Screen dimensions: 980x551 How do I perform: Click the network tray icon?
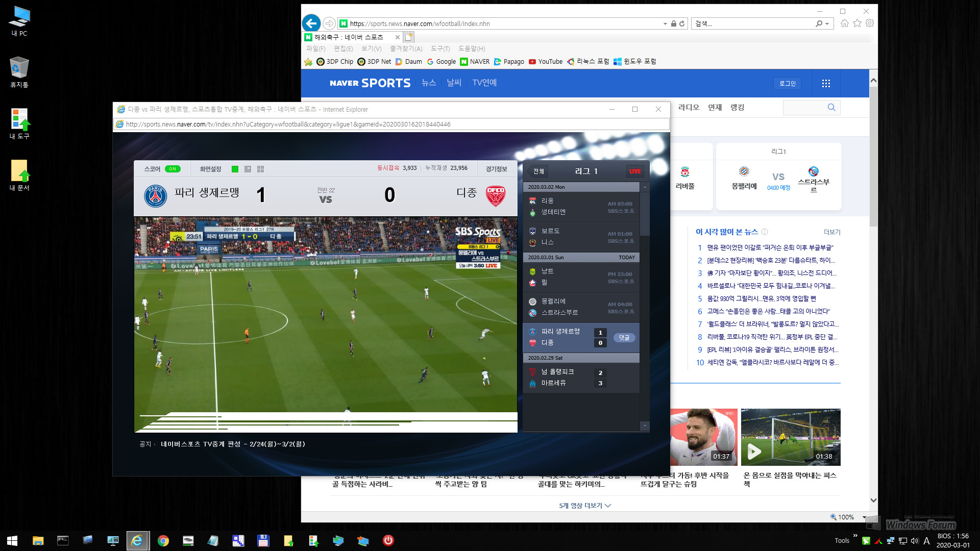pos(903,541)
